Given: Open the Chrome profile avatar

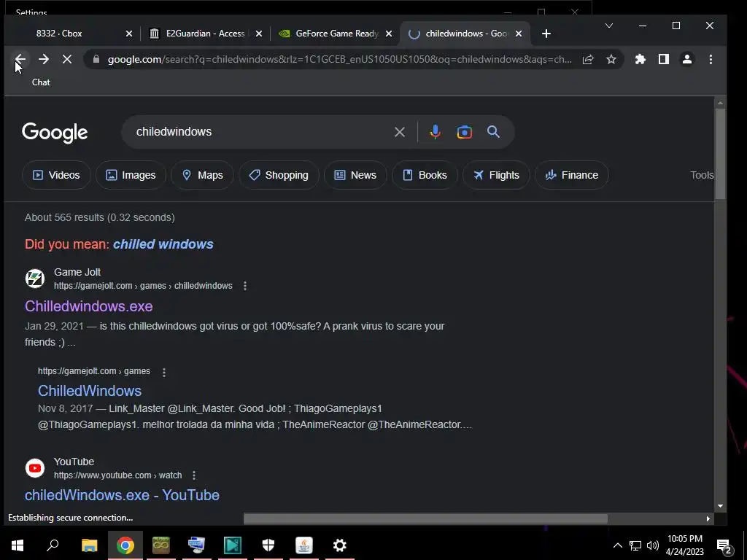Looking at the screenshot, I should [x=687, y=59].
